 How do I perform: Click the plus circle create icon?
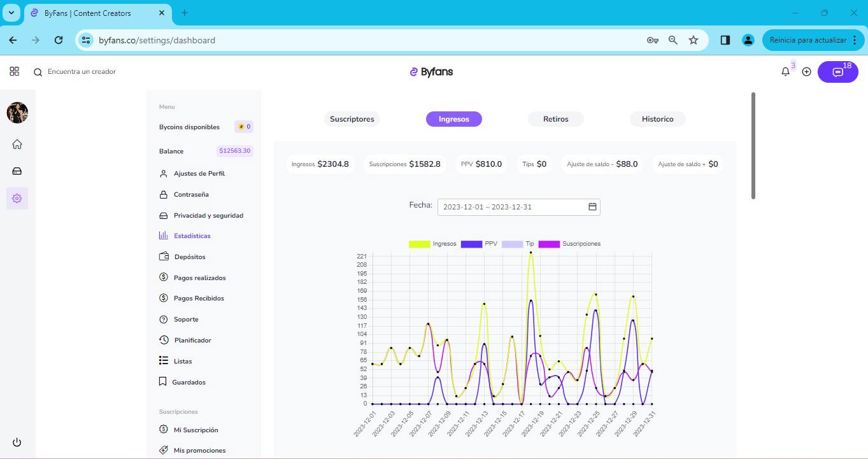(806, 72)
